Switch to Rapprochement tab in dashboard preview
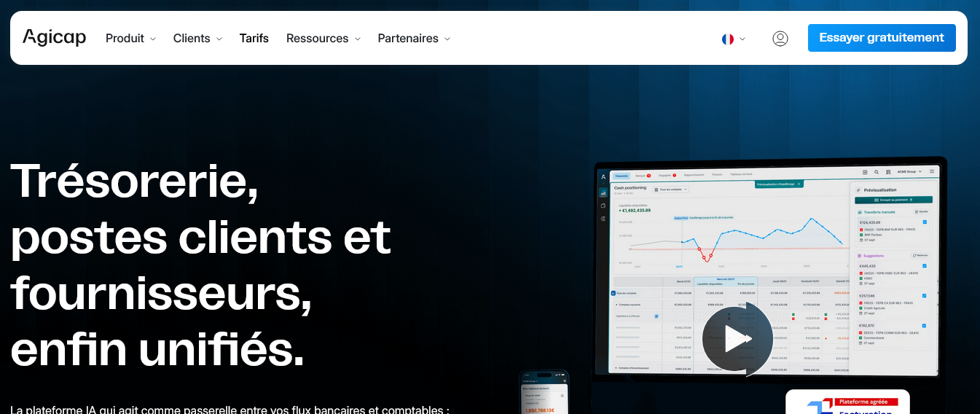The height and width of the screenshot is (414, 980). coord(694,175)
